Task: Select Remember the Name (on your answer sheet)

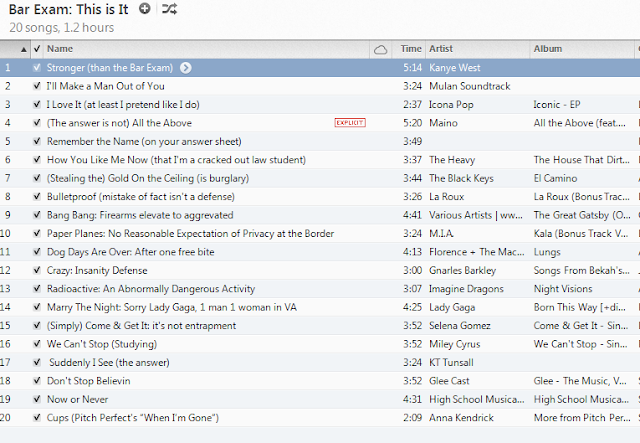Action: pos(144,141)
